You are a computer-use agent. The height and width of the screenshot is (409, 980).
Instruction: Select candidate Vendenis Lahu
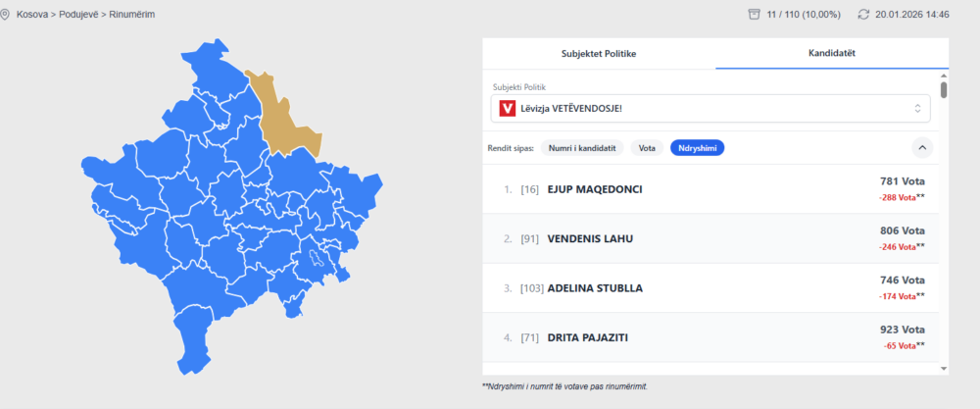(x=588, y=238)
